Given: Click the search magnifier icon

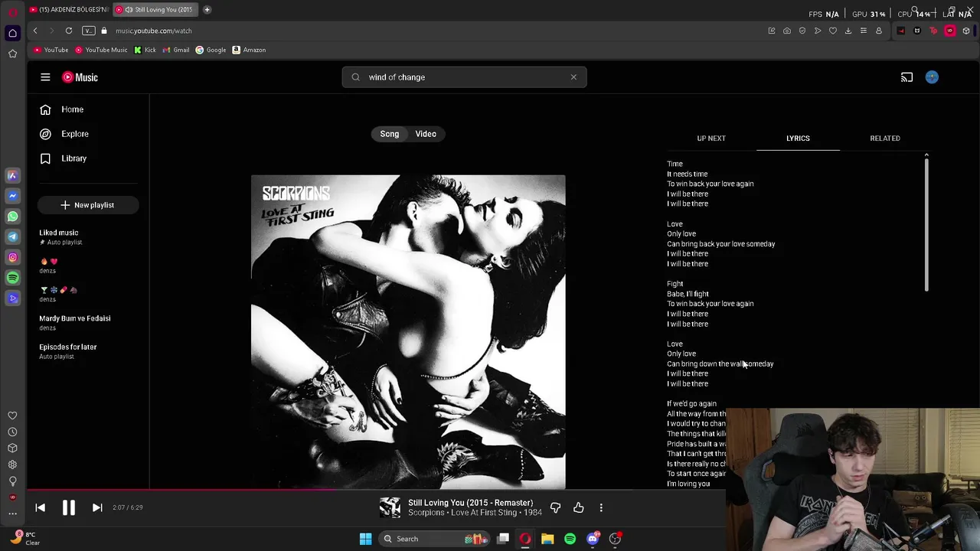Looking at the screenshot, I should tap(356, 77).
